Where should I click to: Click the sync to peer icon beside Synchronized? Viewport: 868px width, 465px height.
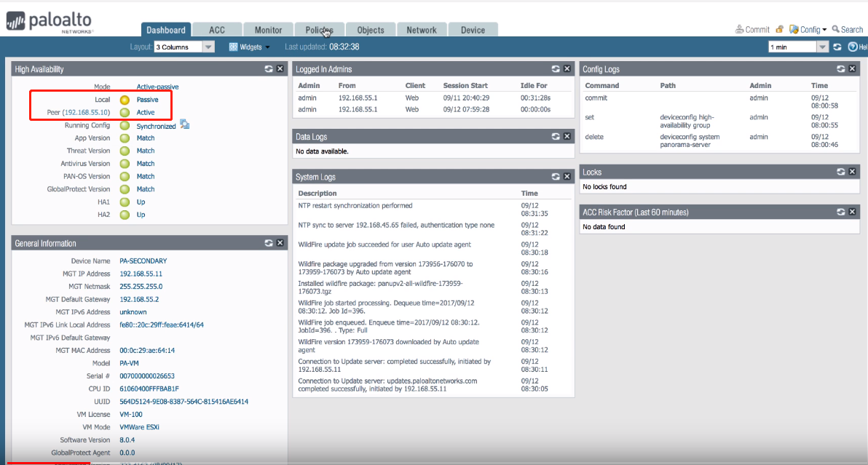pos(185,124)
